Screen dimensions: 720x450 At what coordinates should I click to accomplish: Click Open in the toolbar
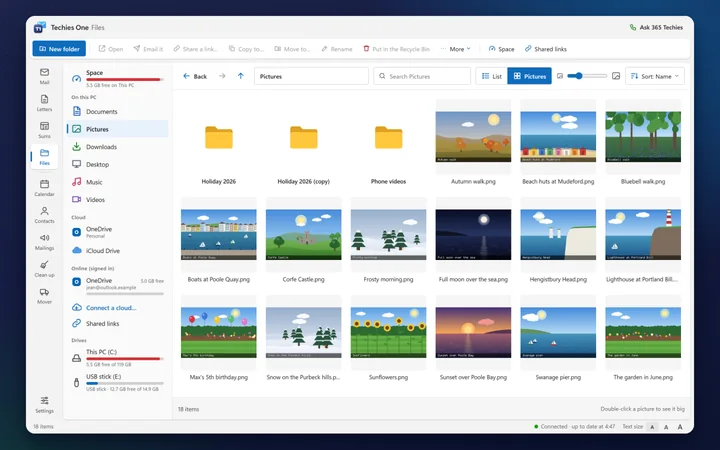tap(111, 49)
